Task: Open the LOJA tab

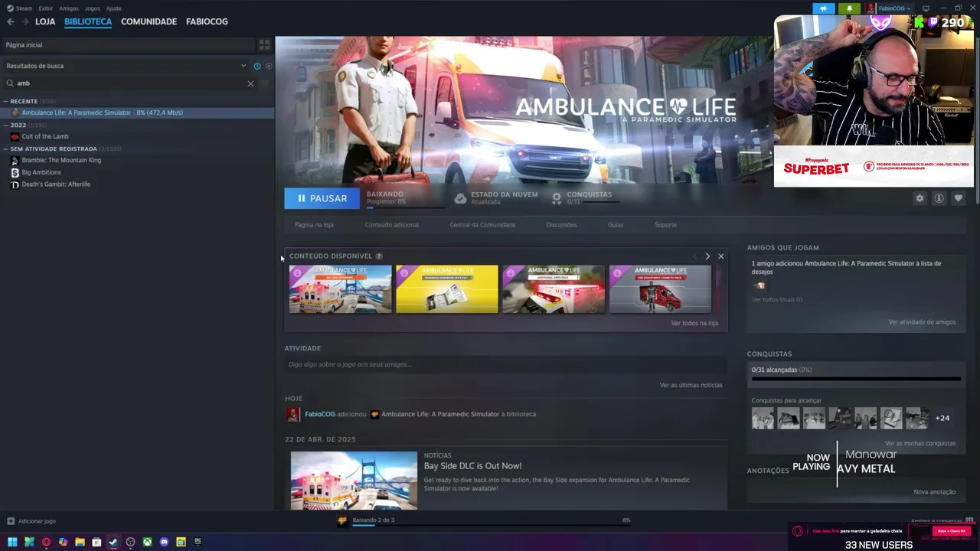Action: pyautogui.click(x=45, y=21)
